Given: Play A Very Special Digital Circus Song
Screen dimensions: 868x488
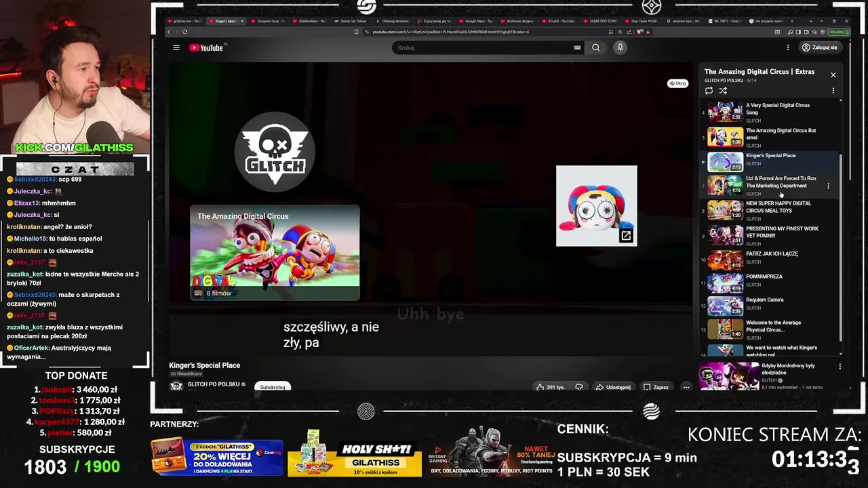Looking at the screenshot, I should click(x=770, y=112).
